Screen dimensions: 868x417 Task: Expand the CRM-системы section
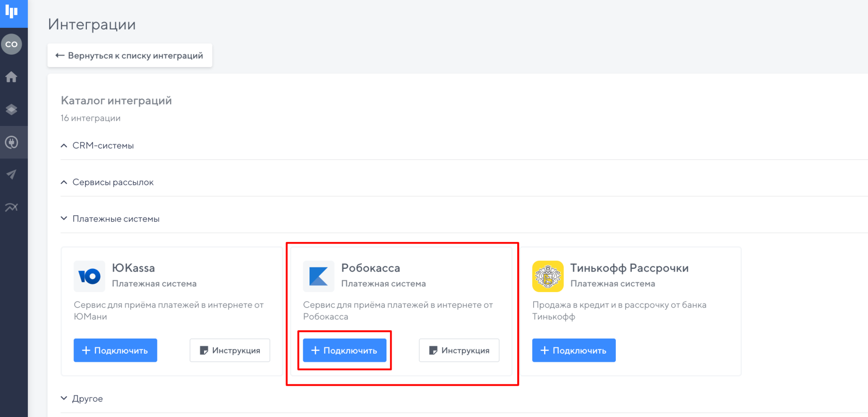103,146
